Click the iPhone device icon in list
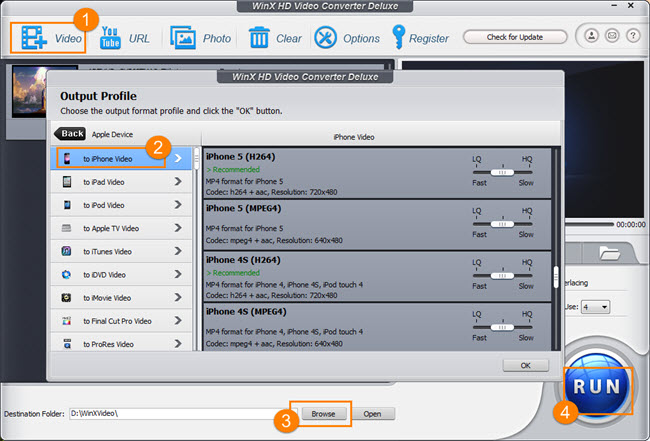Image resolution: width=650 pixels, height=441 pixels. click(67, 158)
